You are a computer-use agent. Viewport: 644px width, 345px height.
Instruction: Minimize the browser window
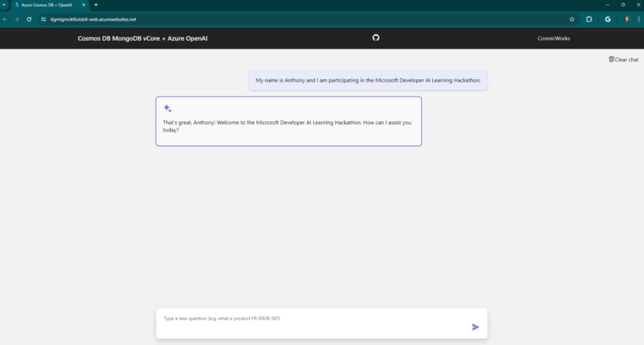click(607, 5)
